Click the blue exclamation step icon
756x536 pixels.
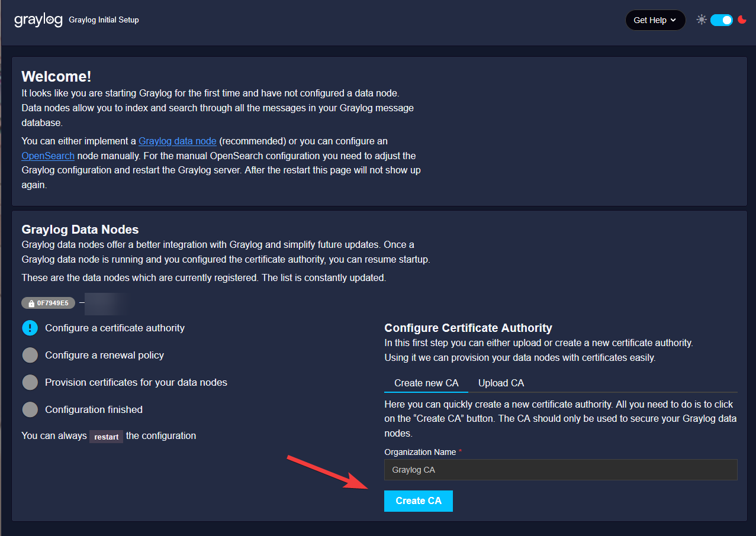[30, 328]
